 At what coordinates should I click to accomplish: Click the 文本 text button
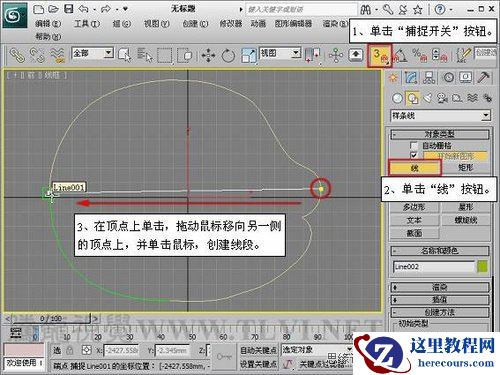(414, 220)
